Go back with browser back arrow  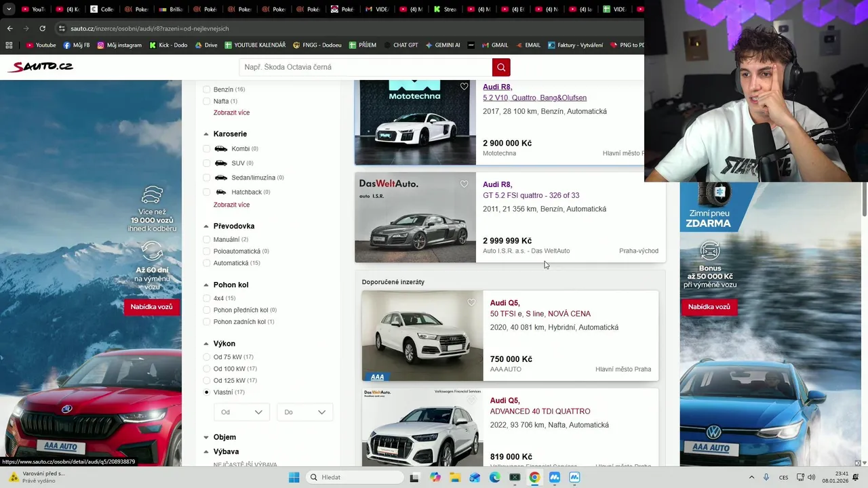point(9,28)
